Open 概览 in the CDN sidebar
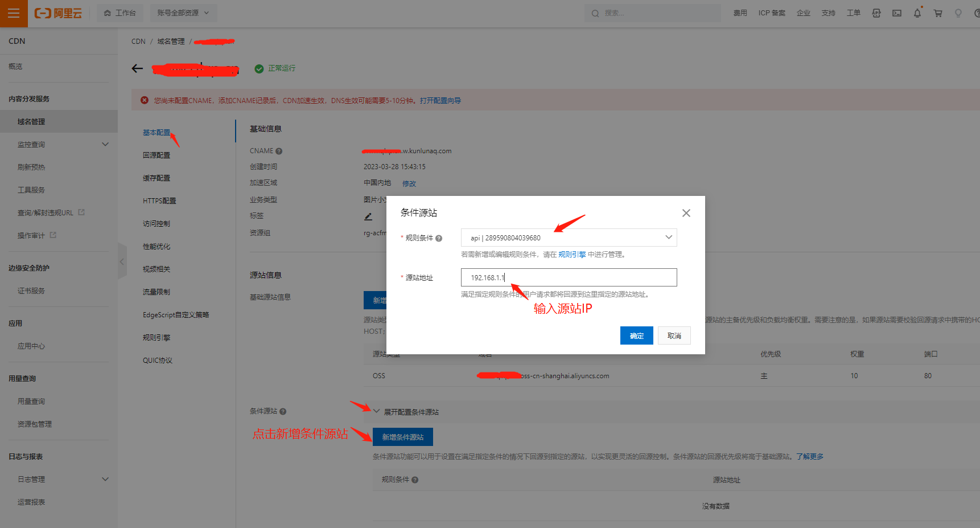This screenshot has height=528, width=980. pyautogui.click(x=15, y=67)
